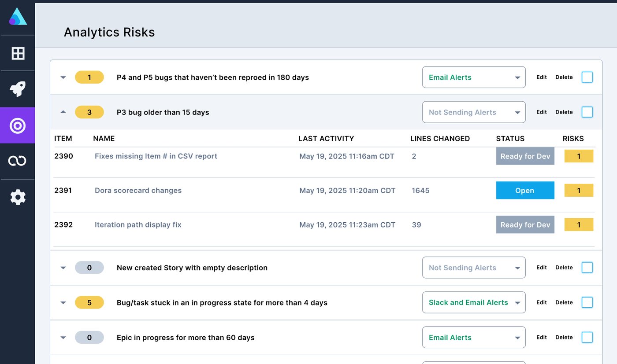Viewport: 617px width, 364px height.
Task: Sort by LINES CHANGED column header
Action: [x=440, y=139]
